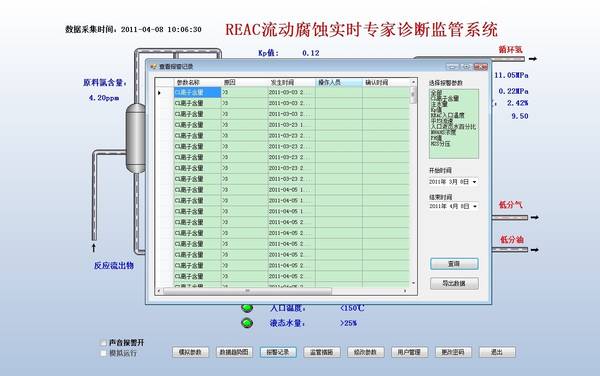Enable the 声音报警开 sound alarm checkbox

pyautogui.click(x=103, y=343)
